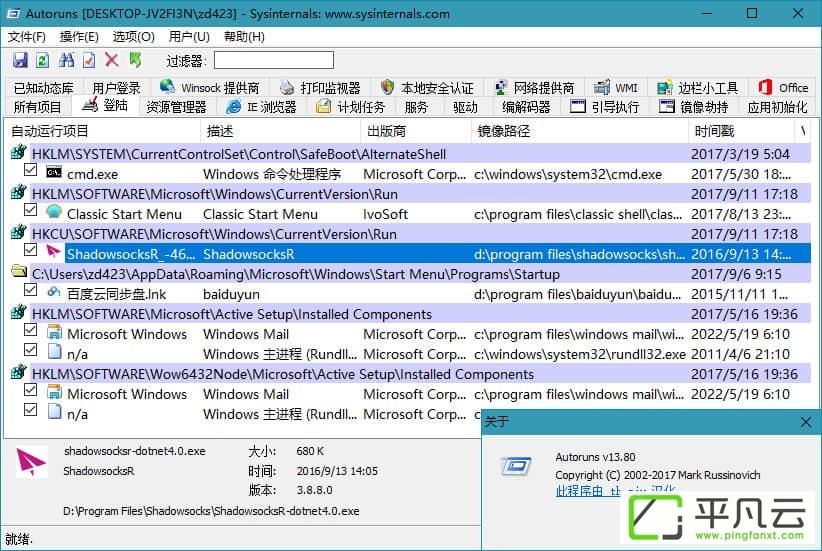Click the Autoruns logo in the About dialog
The image size is (822, 551).
click(516, 466)
